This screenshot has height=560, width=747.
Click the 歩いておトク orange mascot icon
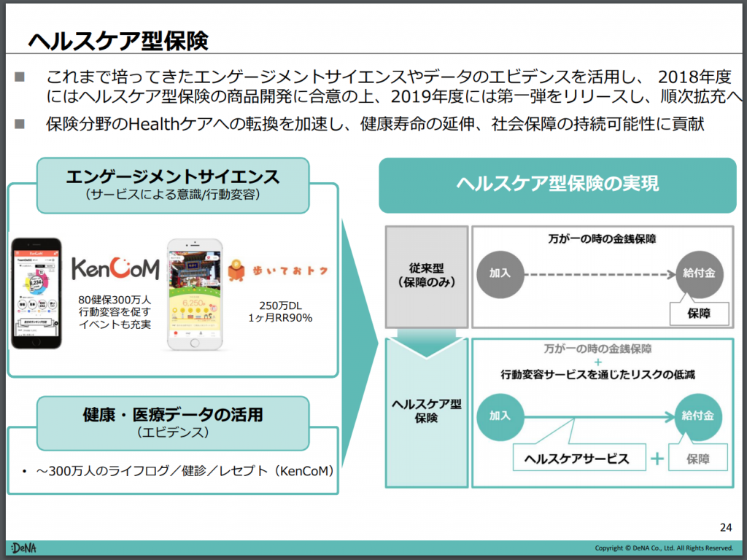[236, 270]
